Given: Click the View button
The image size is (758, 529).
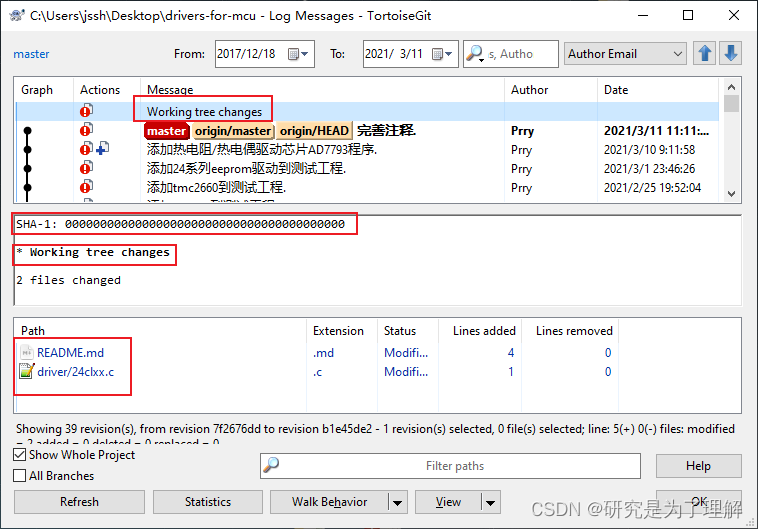Looking at the screenshot, I should pyautogui.click(x=448, y=502).
